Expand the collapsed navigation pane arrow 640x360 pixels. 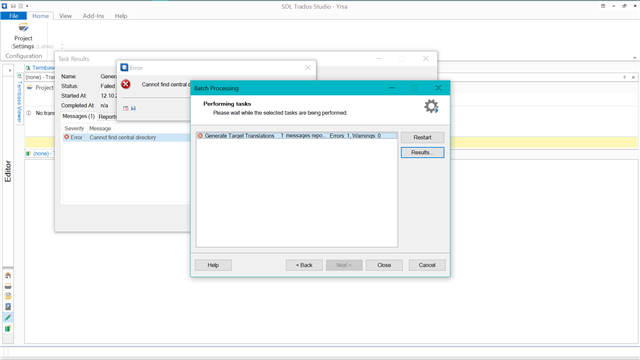tap(9, 71)
